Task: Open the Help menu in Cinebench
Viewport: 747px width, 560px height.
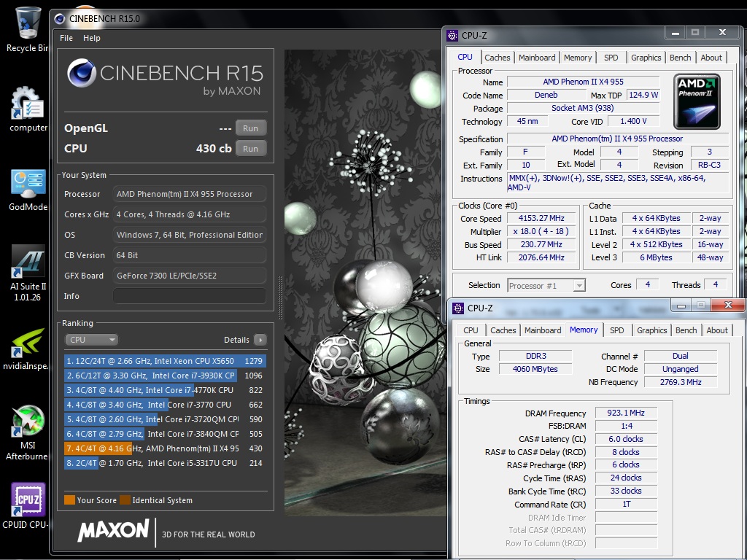Action: [x=91, y=38]
